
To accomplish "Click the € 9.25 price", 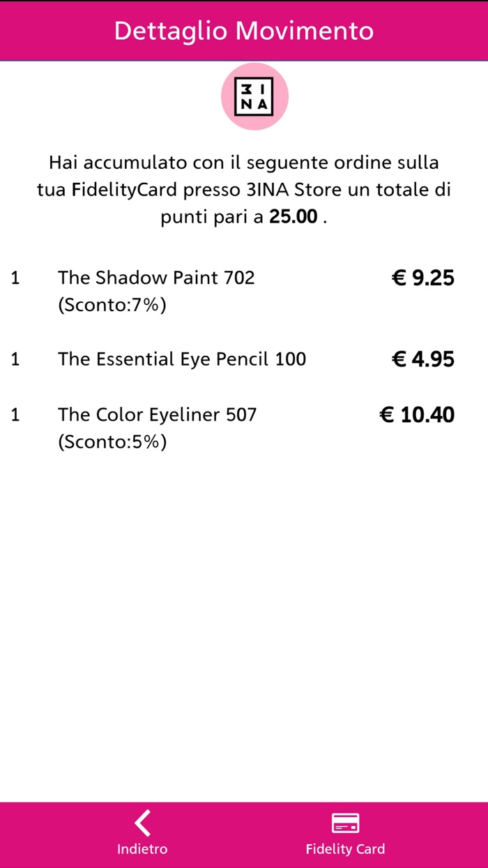I will pos(422,278).
